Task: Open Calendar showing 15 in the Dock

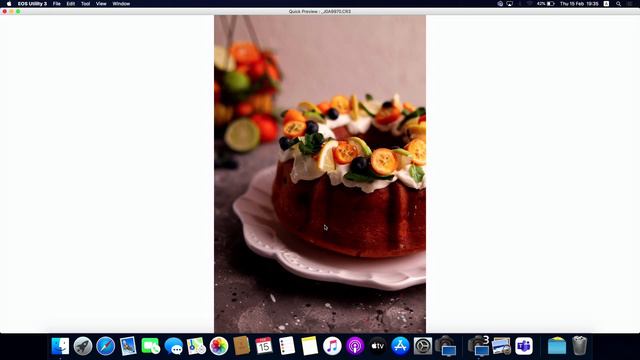Action: click(264, 346)
